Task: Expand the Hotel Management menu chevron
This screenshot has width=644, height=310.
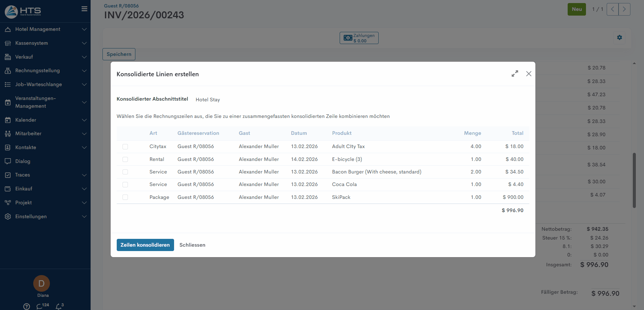Action: 84,29
